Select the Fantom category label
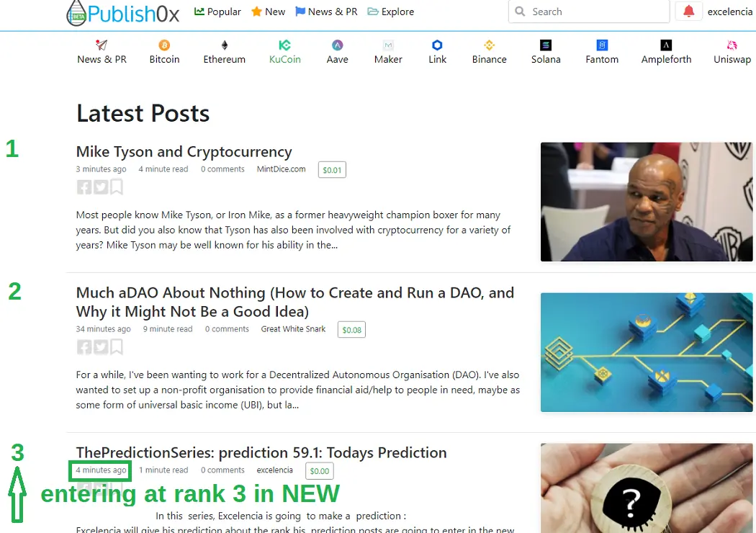 click(x=602, y=59)
